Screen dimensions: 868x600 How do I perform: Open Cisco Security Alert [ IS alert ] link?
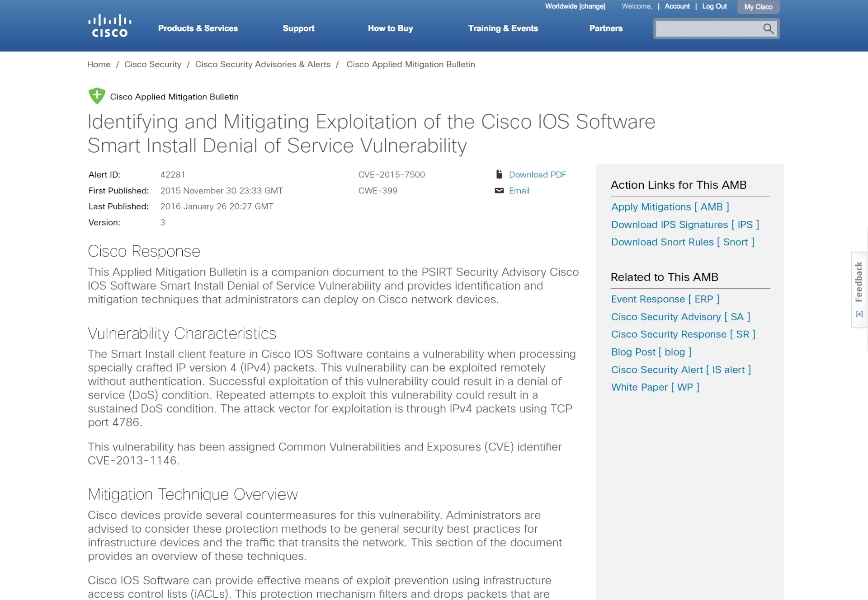pyautogui.click(x=681, y=370)
